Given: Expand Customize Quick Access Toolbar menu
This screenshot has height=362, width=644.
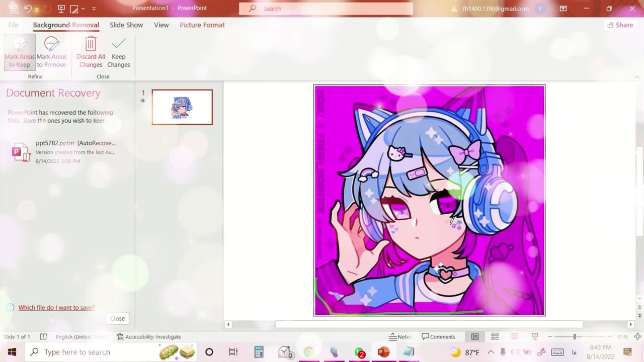Looking at the screenshot, I should (94, 9).
